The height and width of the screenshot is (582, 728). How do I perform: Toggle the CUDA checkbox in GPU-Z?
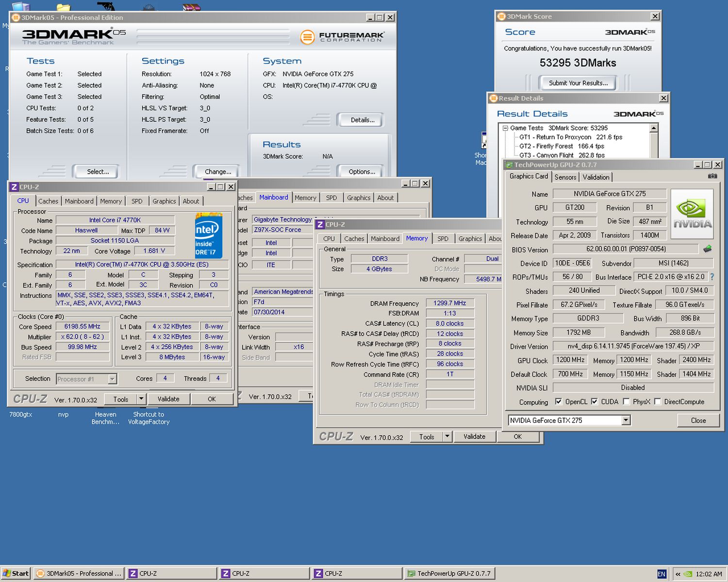pos(594,402)
